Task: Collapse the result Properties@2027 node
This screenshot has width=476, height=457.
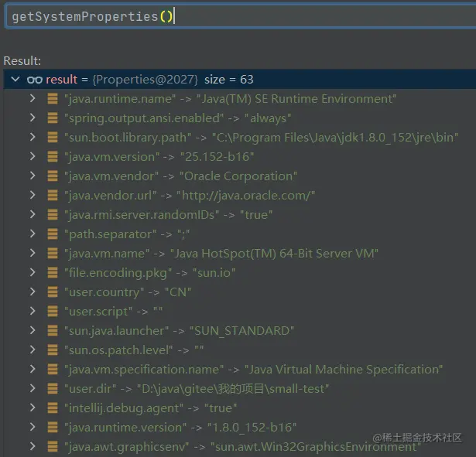Action: pos(15,80)
